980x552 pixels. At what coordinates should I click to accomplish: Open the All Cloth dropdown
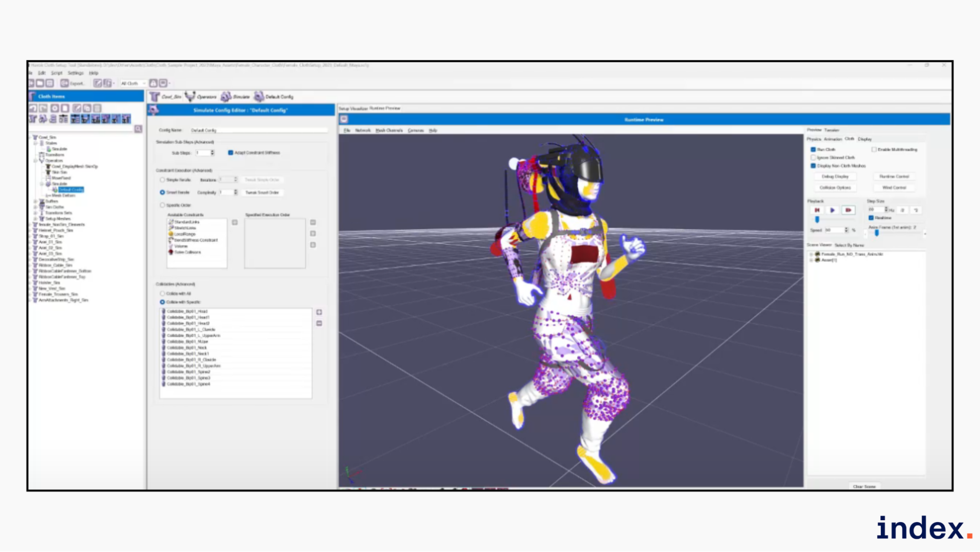133,83
